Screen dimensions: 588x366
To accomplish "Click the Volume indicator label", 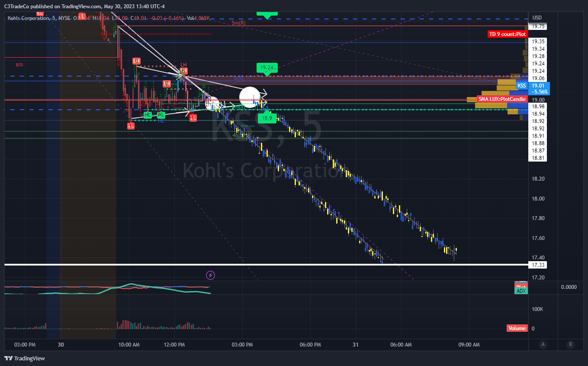I will pyautogui.click(x=517, y=328).
